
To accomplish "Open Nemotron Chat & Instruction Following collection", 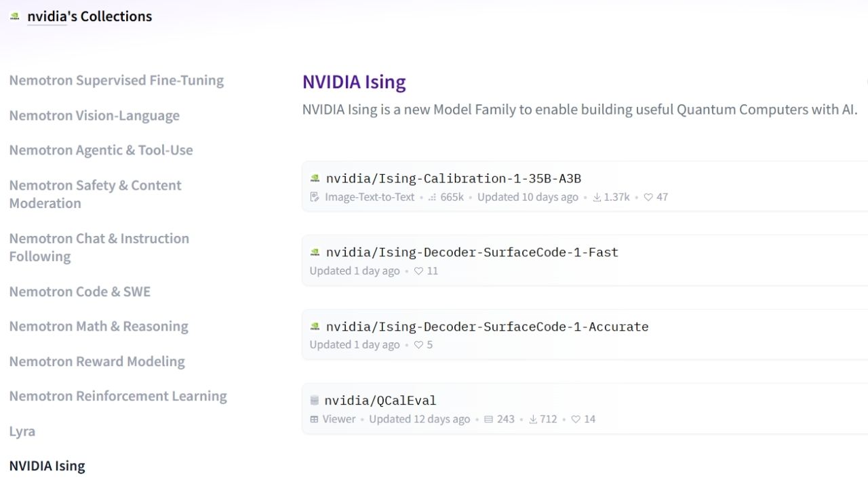I will tap(99, 247).
